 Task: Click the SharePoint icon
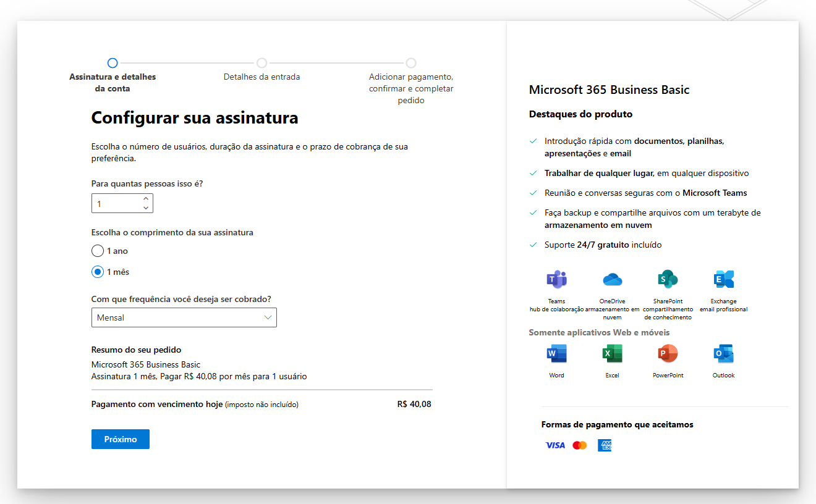pos(668,279)
